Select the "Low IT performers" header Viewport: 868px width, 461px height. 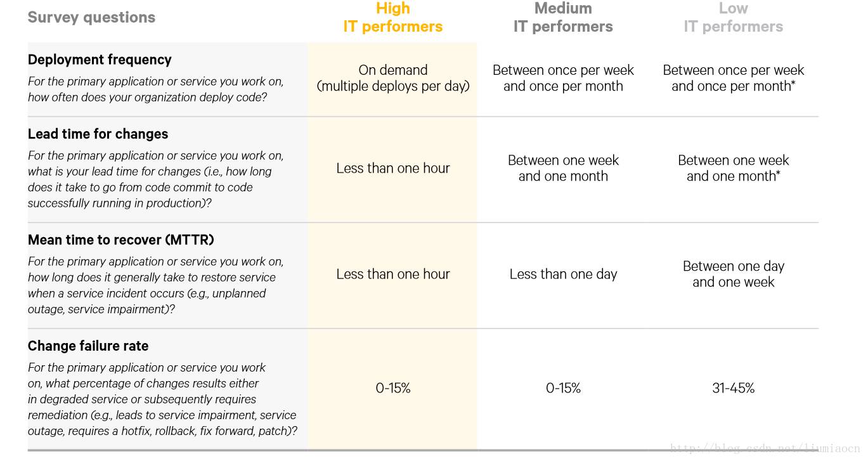(733, 17)
